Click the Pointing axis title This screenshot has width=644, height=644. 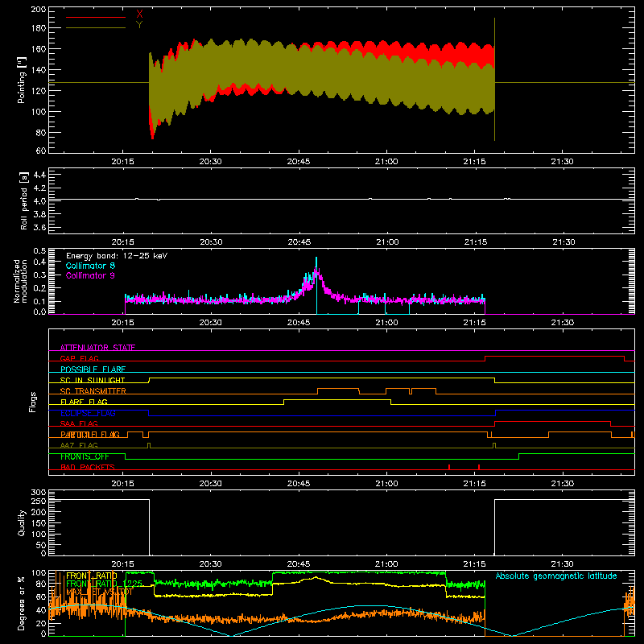[22, 80]
